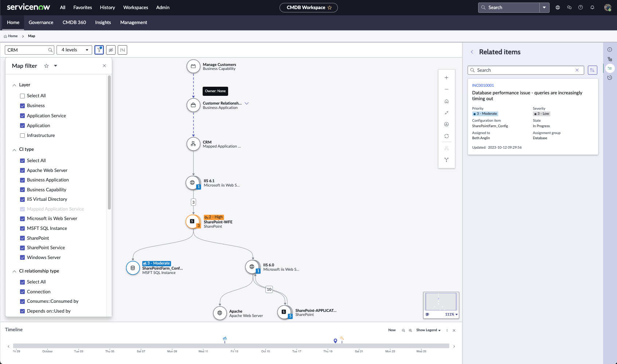Switch to the CMDB 360 tab

pos(74,23)
